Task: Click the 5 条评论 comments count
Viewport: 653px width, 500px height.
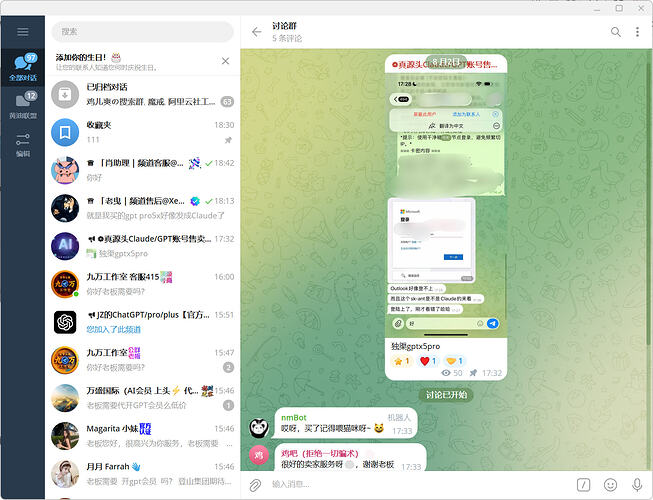Action: pyautogui.click(x=287, y=38)
